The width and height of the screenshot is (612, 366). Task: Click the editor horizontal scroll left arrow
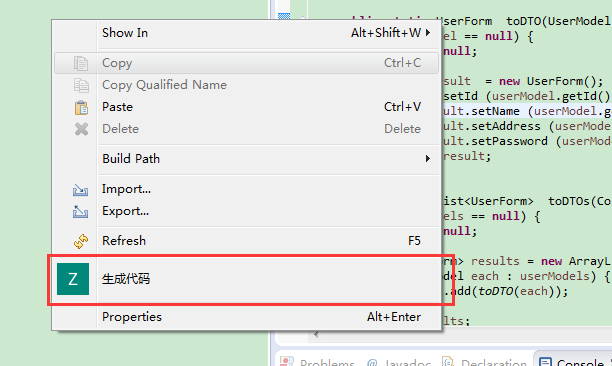pyautogui.click(x=316, y=334)
